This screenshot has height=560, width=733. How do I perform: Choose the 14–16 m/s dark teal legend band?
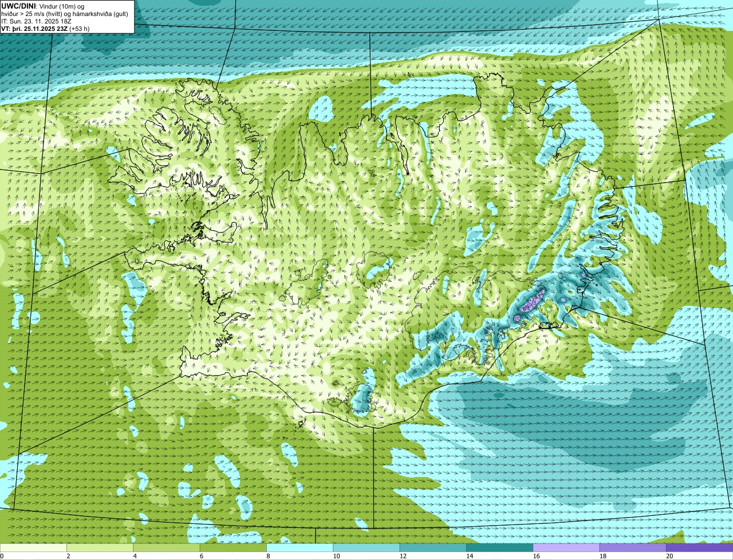(499, 547)
